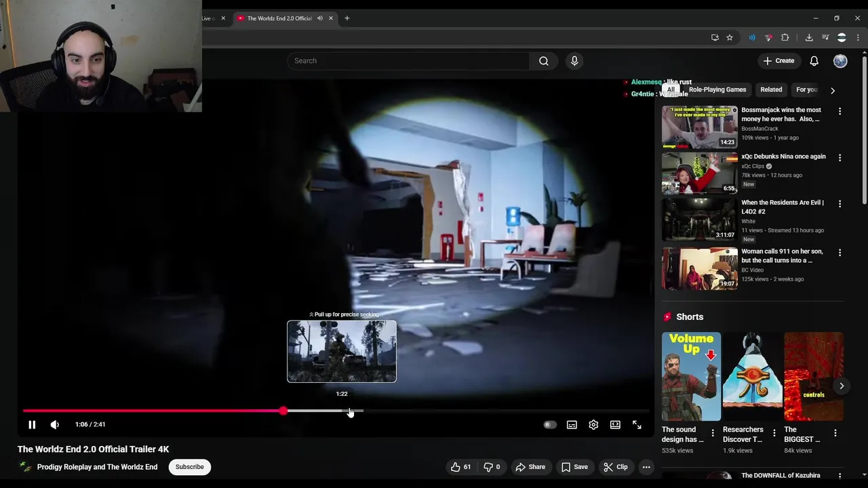The height and width of the screenshot is (488, 868).
Task: Open Prodigy Roleplay and The Worldz End channel
Action: [x=97, y=467]
